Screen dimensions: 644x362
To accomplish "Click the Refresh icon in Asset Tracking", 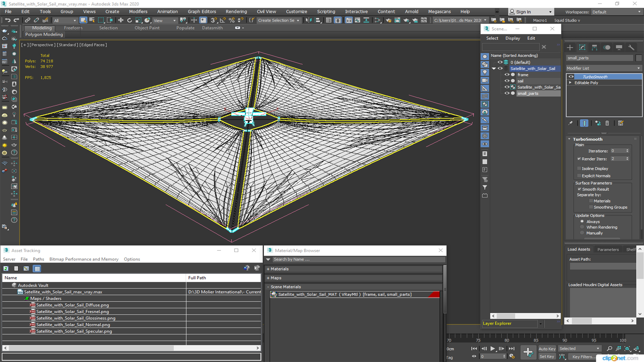I will (x=6, y=268).
